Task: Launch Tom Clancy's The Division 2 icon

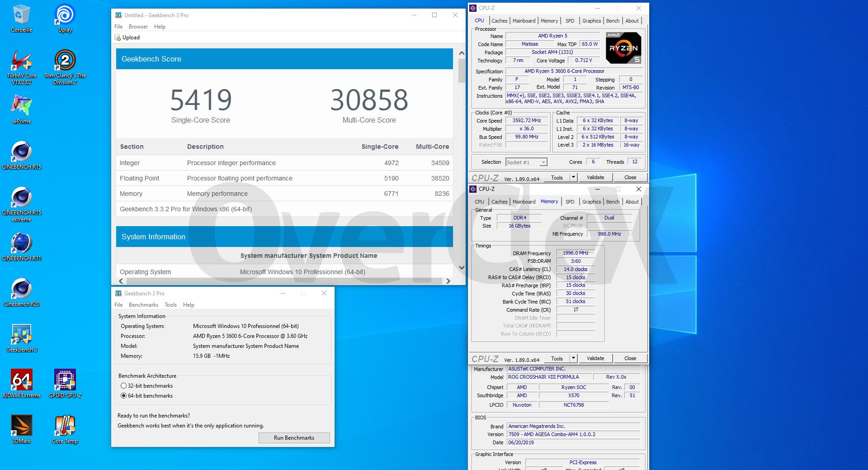Action: coord(65,67)
